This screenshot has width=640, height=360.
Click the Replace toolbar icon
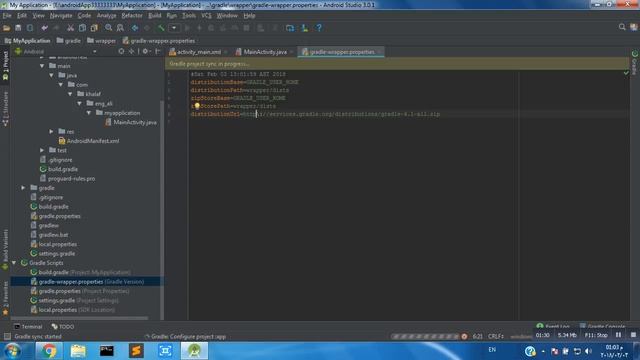[x=120, y=28]
